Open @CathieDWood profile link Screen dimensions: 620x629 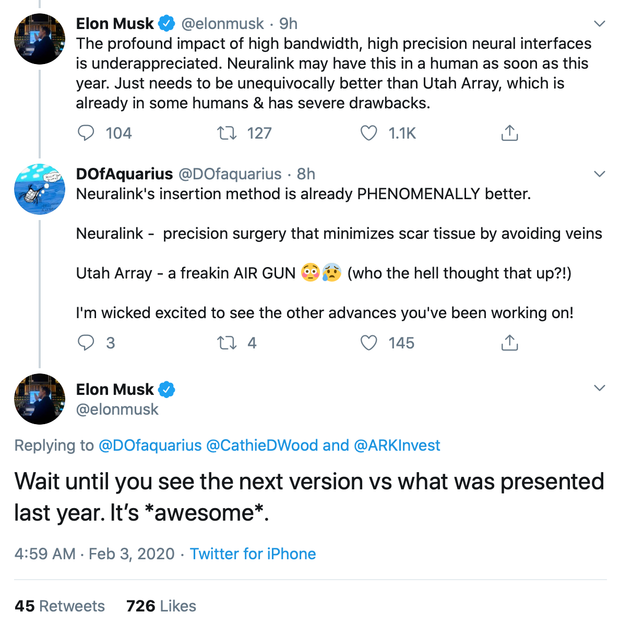point(262,445)
